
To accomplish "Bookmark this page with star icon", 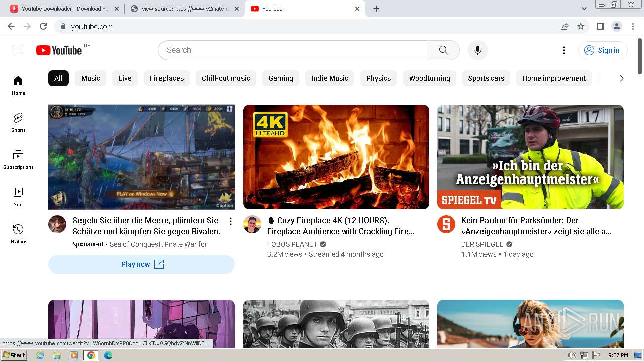I will coord(581,26).
